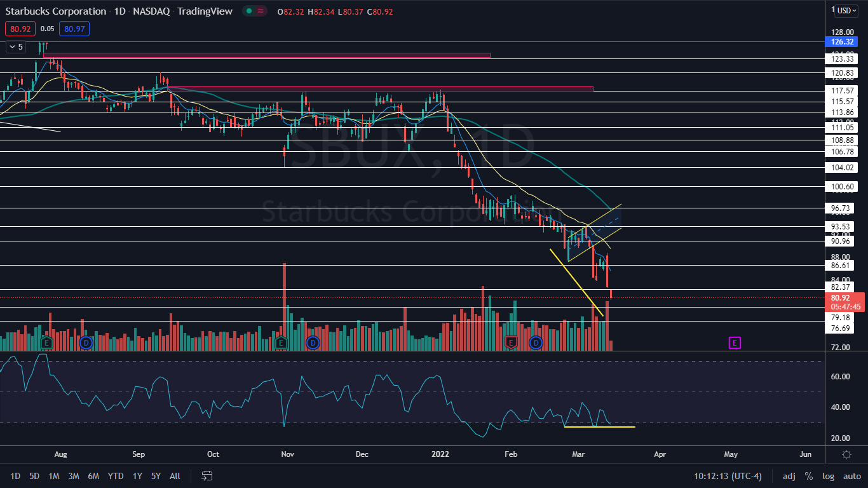Toggle adj dividend adjustment

[x=789, y=476]
